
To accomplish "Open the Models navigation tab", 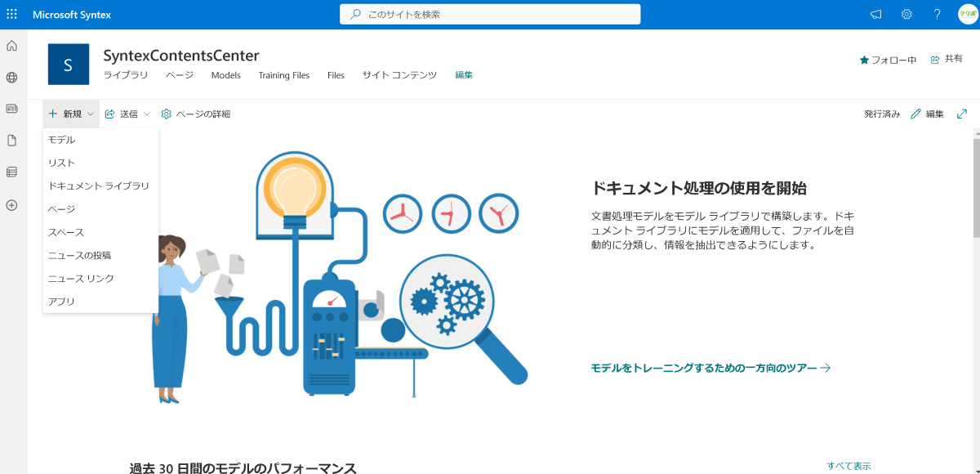I will click(x=225, y=75).
